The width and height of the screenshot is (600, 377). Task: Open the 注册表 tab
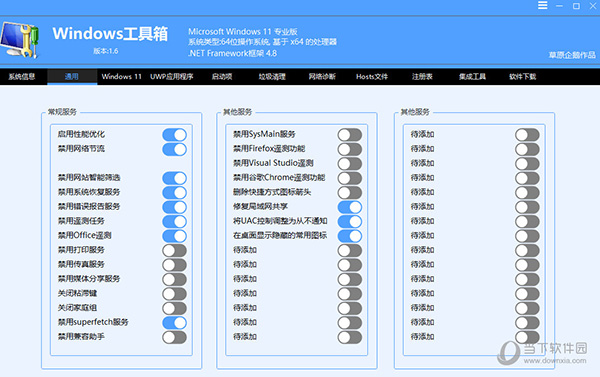(x=422, y=77)
